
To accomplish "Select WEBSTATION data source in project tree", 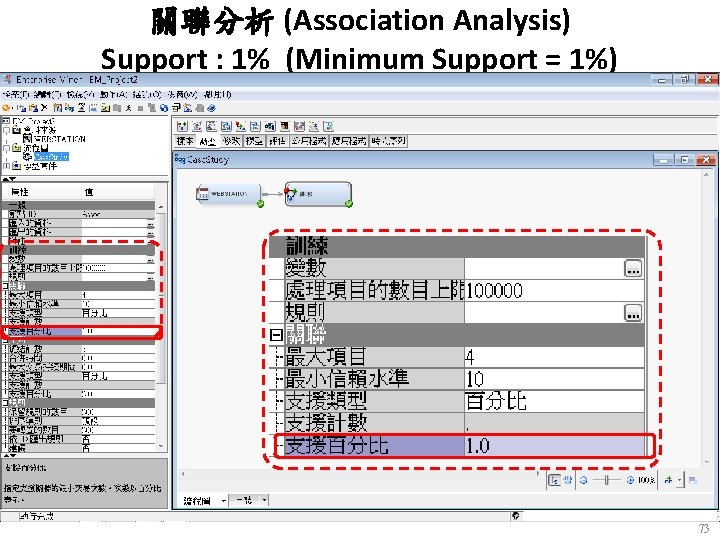I will click(x=54, y=139).
